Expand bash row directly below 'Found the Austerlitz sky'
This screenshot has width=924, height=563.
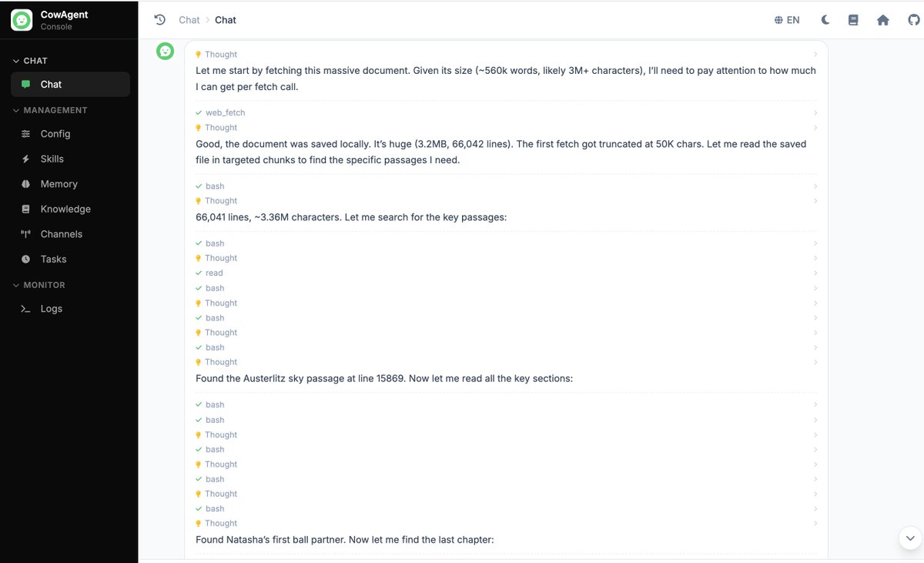click(x=506, y=405)
